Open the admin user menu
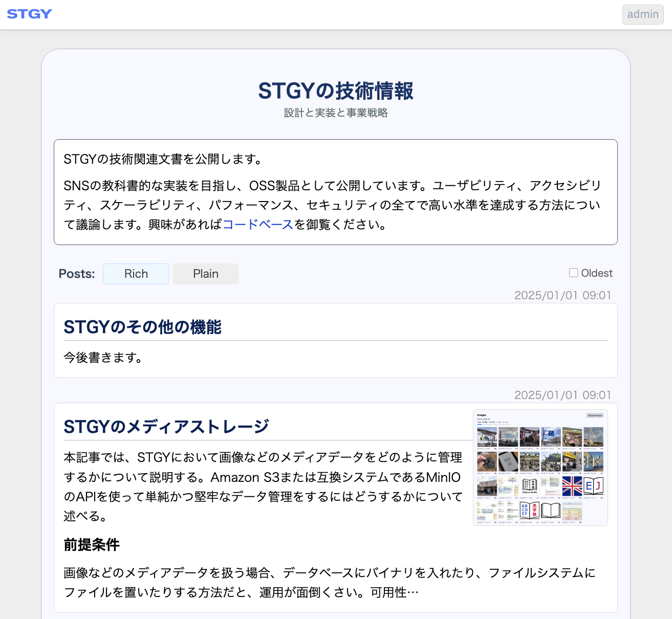672x619 pixels. (x=642, y=14)
